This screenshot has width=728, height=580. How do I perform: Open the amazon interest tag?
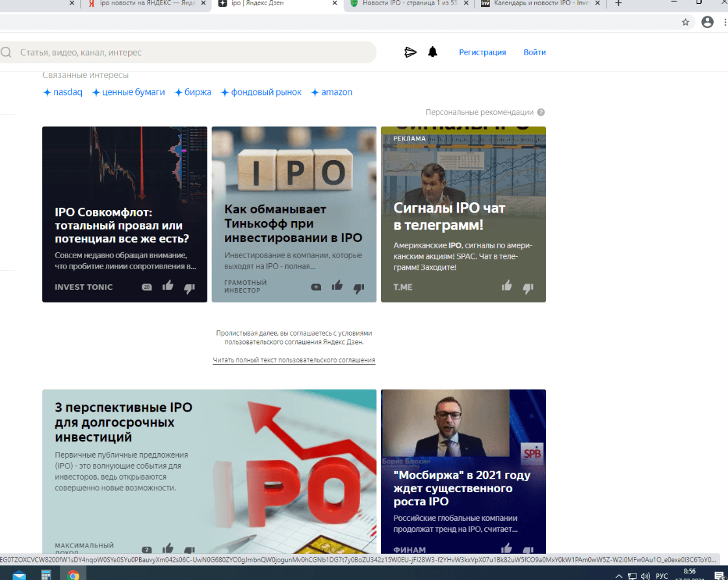click(x=331, y=92)
